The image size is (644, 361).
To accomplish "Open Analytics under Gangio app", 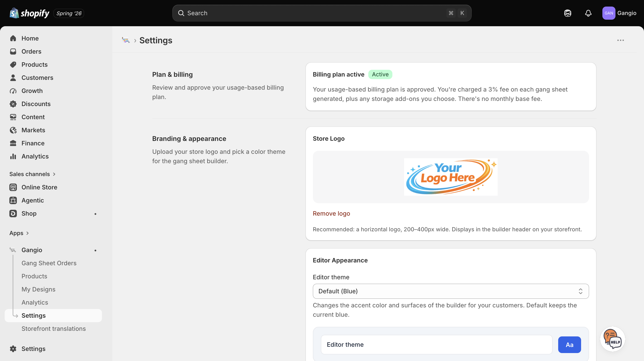I will coord(35,302).
